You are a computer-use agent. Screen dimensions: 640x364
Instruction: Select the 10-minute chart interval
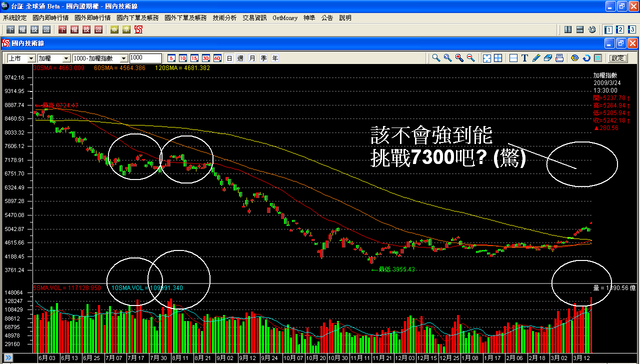183,58
